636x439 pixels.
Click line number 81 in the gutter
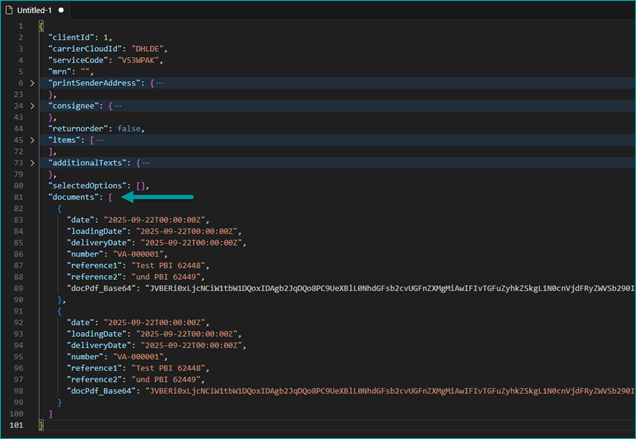click(x=18, y=197)
